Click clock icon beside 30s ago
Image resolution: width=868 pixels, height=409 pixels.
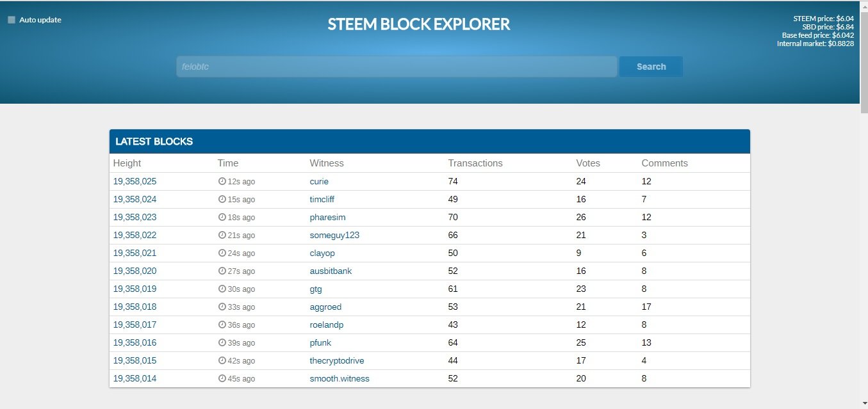(x=222, y=289)
